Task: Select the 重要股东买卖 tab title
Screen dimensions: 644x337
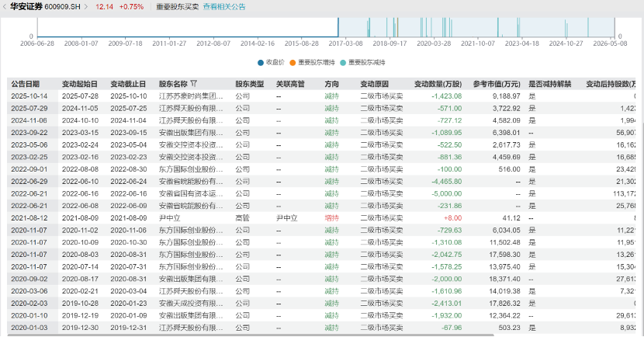Action: [178, 7]
